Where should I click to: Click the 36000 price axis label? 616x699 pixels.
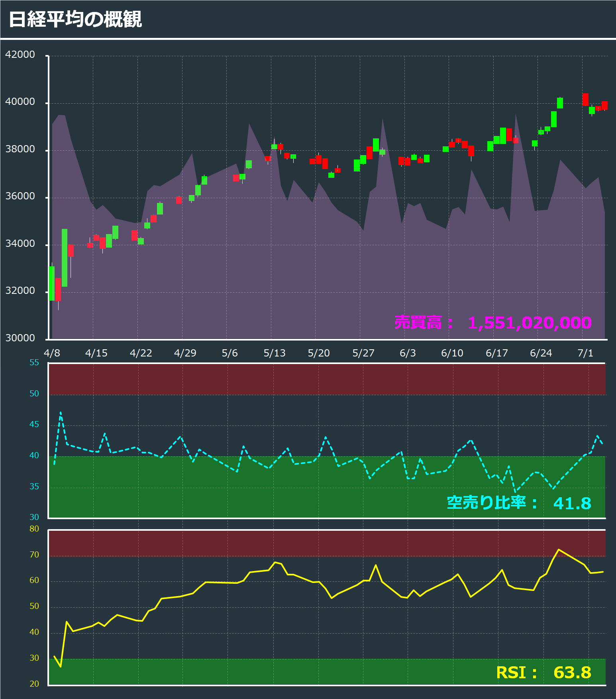20,196
